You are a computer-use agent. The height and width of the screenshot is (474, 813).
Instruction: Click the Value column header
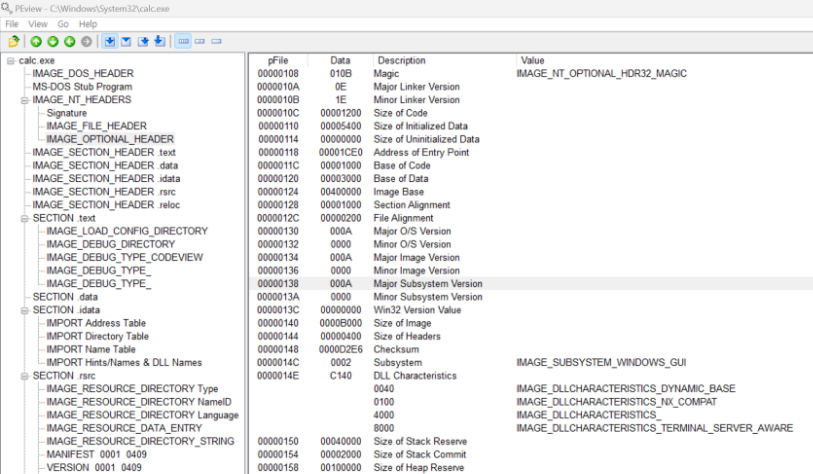(532, 61)
